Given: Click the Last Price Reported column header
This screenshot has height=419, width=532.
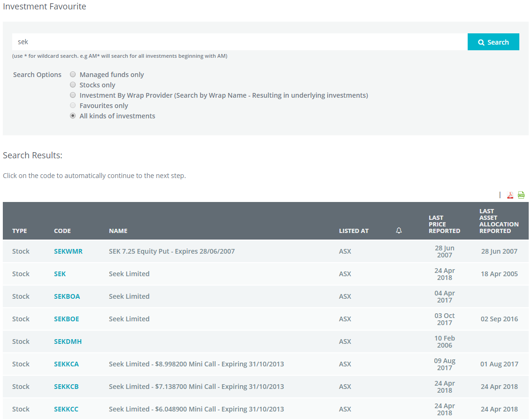Looking at the screenshot, I should [x=444, y=224].
